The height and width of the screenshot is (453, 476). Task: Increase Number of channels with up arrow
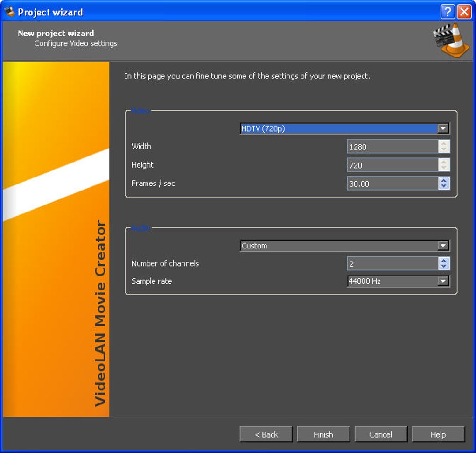444,261
